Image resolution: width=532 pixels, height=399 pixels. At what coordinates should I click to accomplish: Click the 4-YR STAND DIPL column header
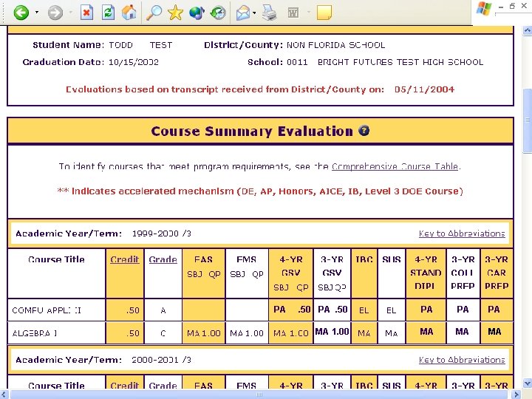pyautogui.click(x=426, y=273)
